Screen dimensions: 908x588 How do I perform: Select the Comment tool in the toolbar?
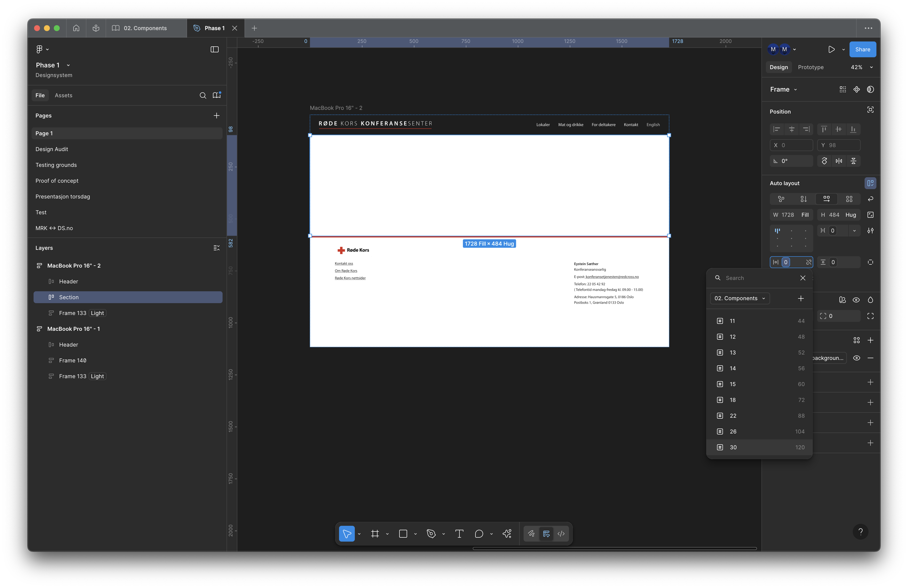pyautogui.click(x=479, y=533)
